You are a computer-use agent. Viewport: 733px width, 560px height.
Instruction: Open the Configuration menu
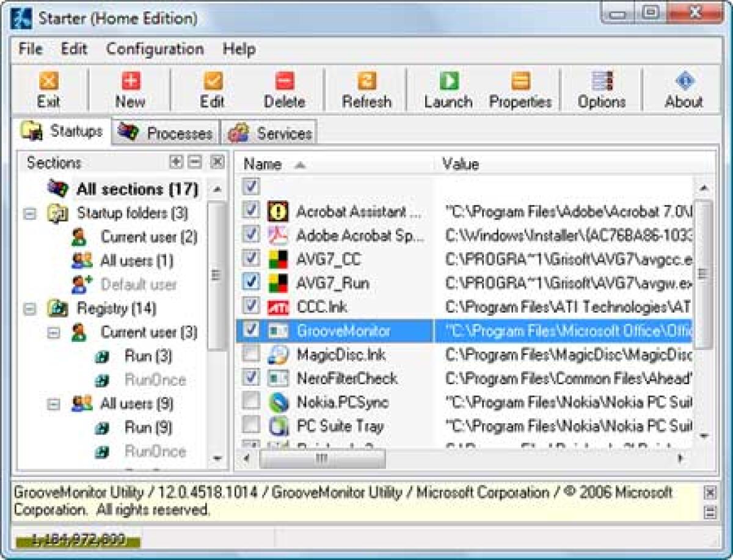[155, 49]
